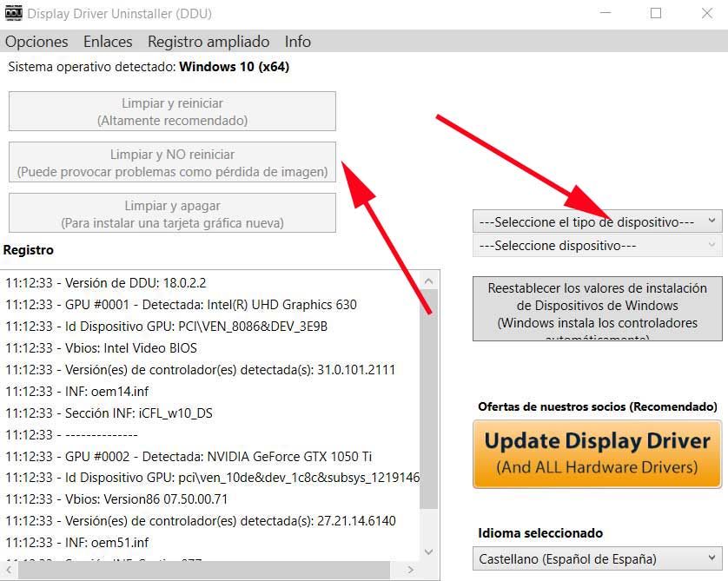Click Ofertas de nuestros socios label
The image size is (728, 581).
(598, 406)
